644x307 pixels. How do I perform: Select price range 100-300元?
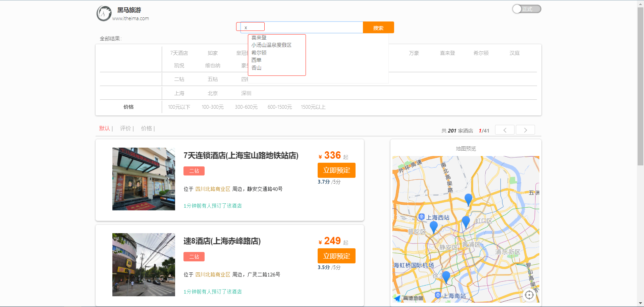pos(213,107)
